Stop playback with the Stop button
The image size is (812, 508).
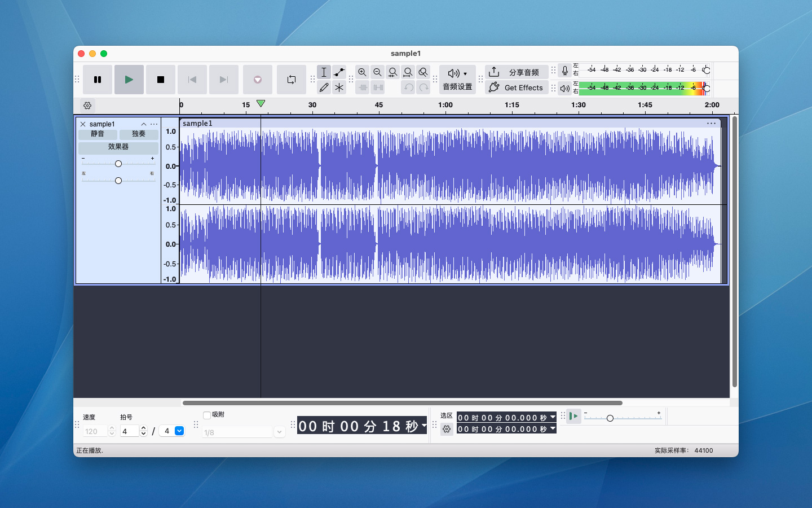[161, 80]
